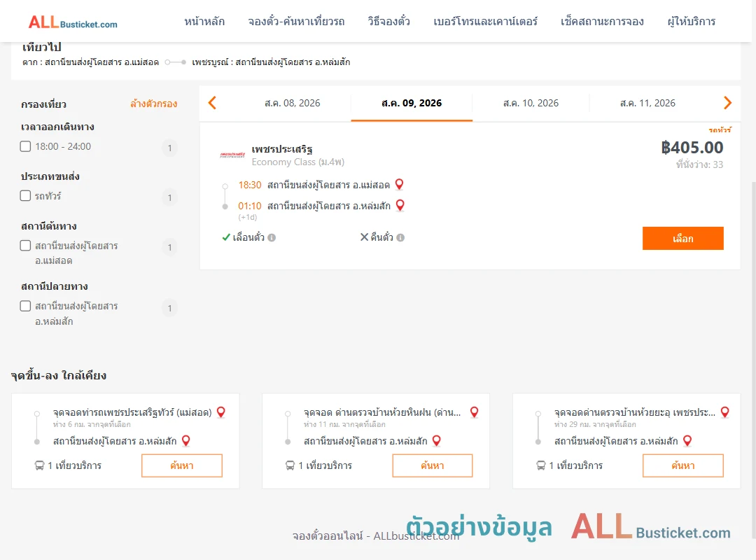The width and height of the screenshot is (756, 560).
Task: Click the Economy Class (ม.4พ) label
Action: (x=298, y=162)
